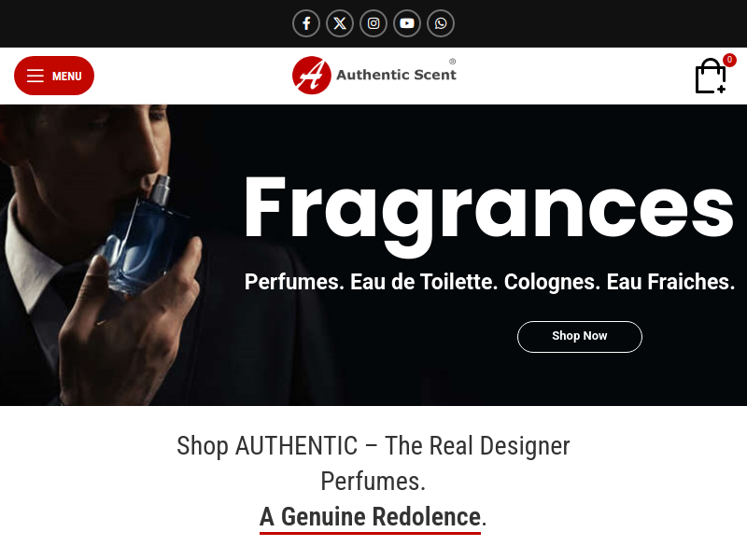747x560 pixels.
Task: Click the cart item count badge
Action: pyautogui.click(x=729, y=60)
